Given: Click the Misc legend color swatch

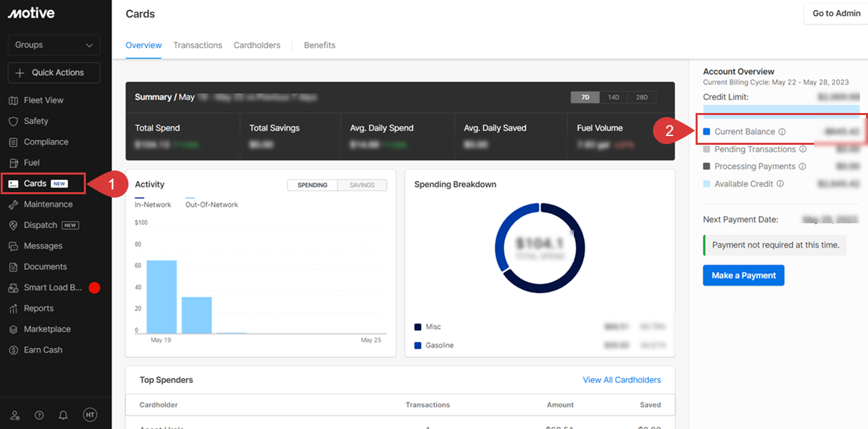Looking at the screenshot, I should 418,328.
